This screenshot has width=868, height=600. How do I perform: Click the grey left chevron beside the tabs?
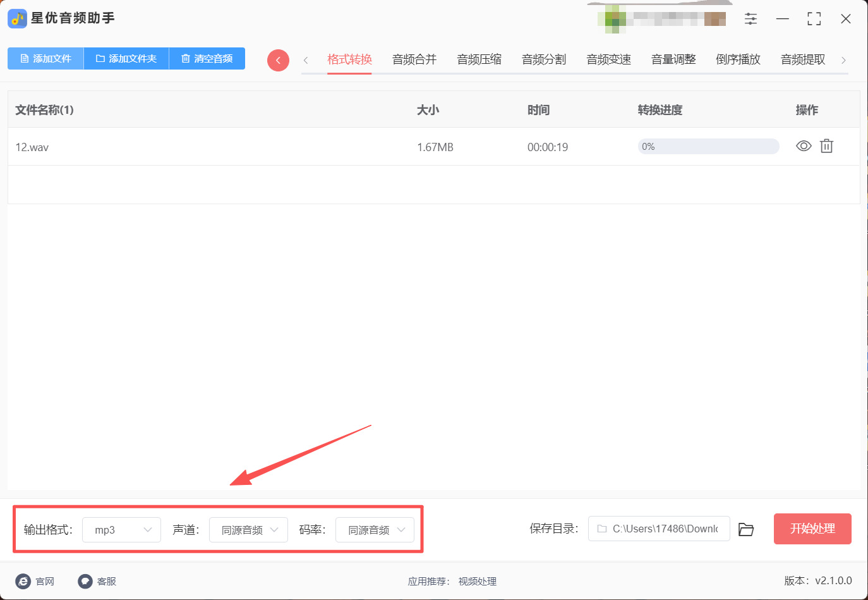[306, 60]
